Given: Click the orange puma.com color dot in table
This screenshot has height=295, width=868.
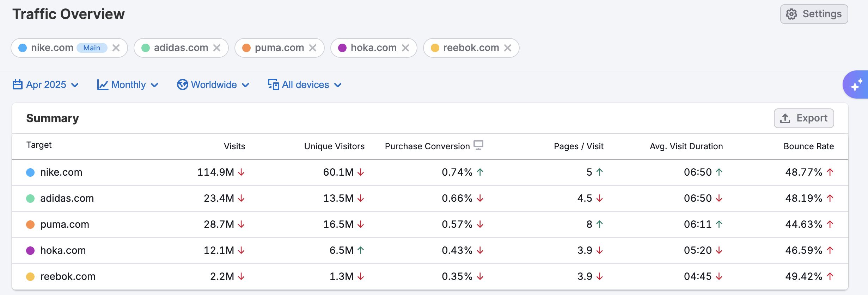Looking at the screenshot, I should click(31, 225).
